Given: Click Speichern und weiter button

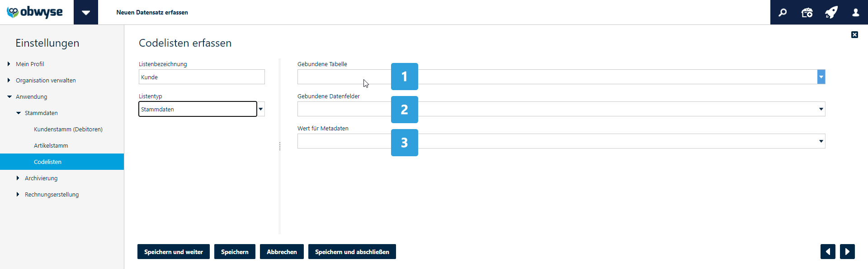Looking at the screenshot, I should click(174, 252).
